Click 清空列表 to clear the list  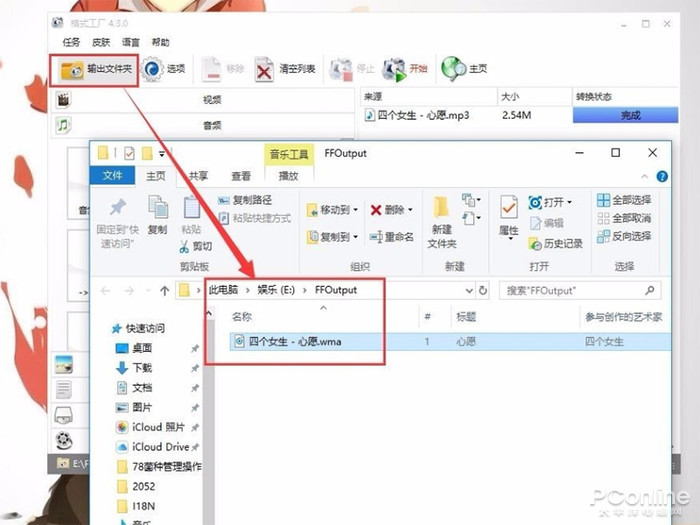[285, 69]
